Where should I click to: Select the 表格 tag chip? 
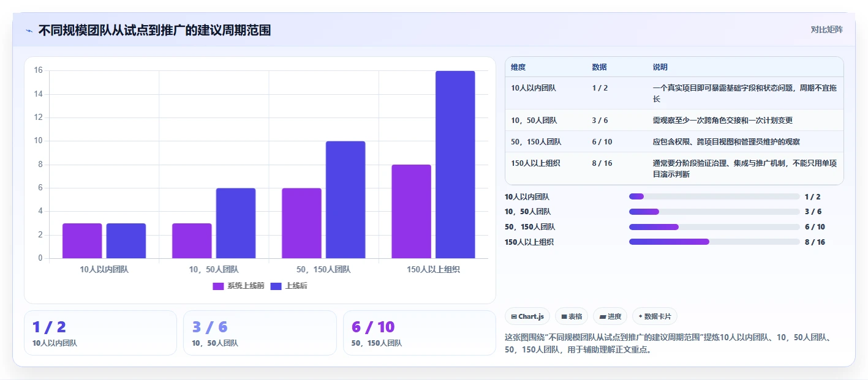(572, 316)
